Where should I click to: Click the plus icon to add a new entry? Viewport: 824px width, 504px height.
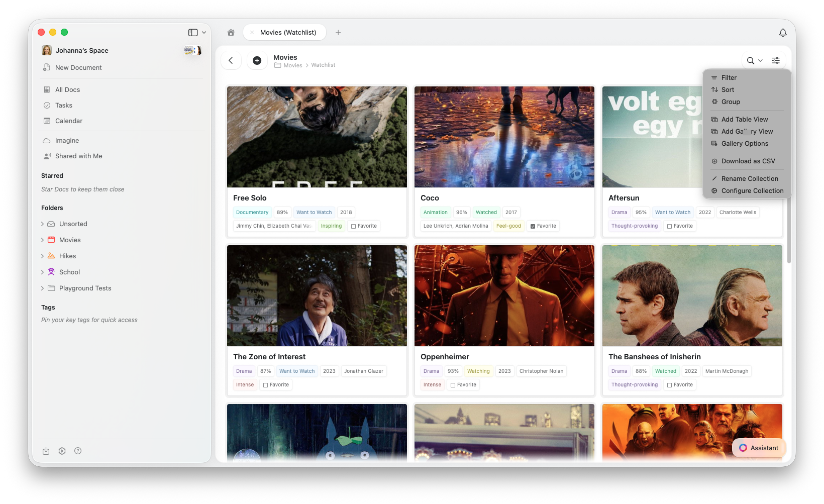coord(257,60)
